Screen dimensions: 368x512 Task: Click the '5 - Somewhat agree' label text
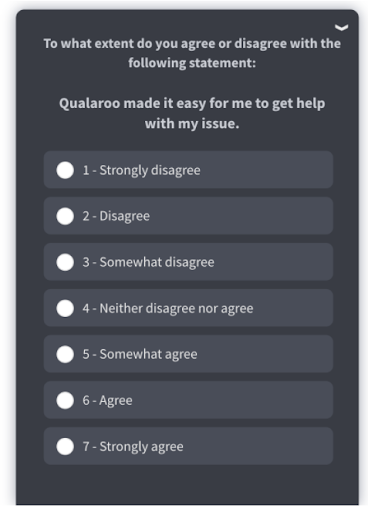tap(140, 354)
